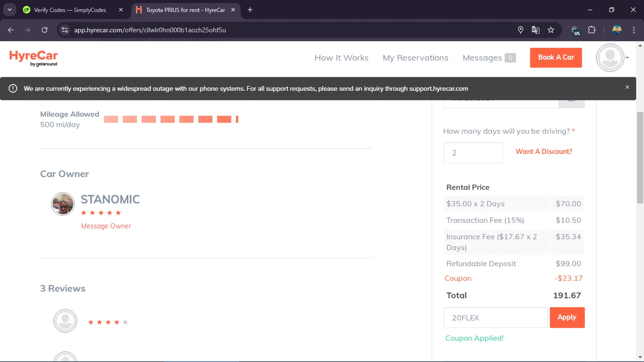Click STANOMIC's five-star rating
Viewport: 644px width, 362px height.
coord(101,213)
